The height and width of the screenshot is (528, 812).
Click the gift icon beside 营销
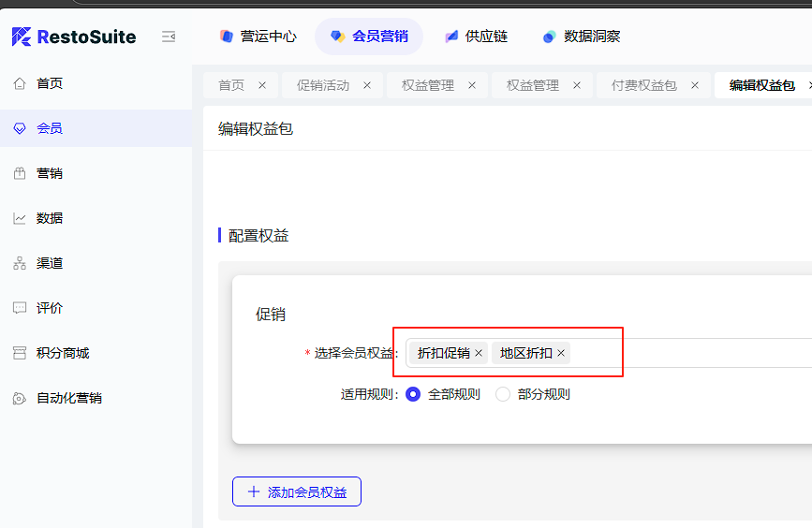[x=20, y=173]
